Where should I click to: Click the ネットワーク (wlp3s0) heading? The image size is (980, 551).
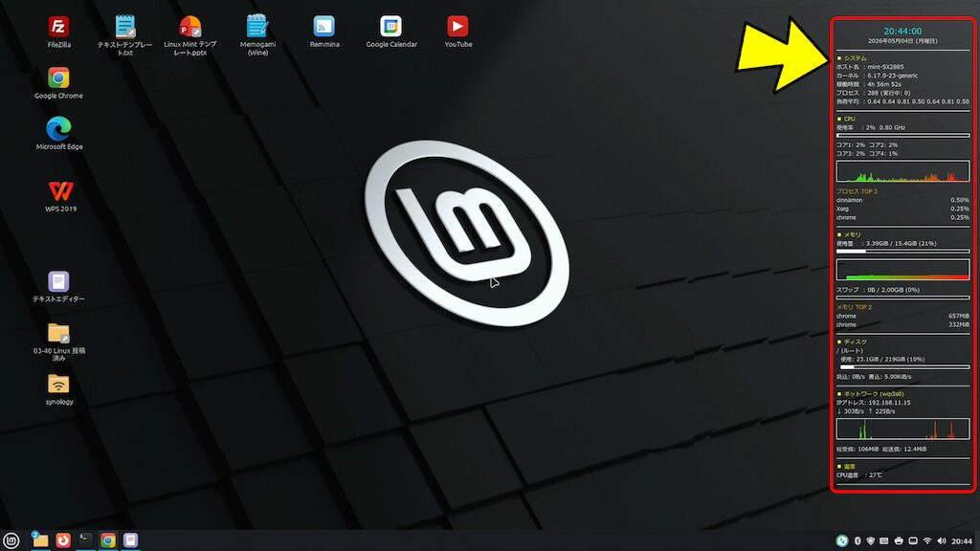coord(871,394)
